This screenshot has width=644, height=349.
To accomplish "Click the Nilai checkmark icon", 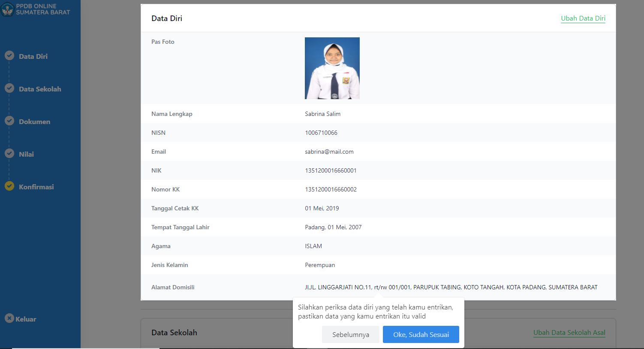I will (x=9, y=153).
